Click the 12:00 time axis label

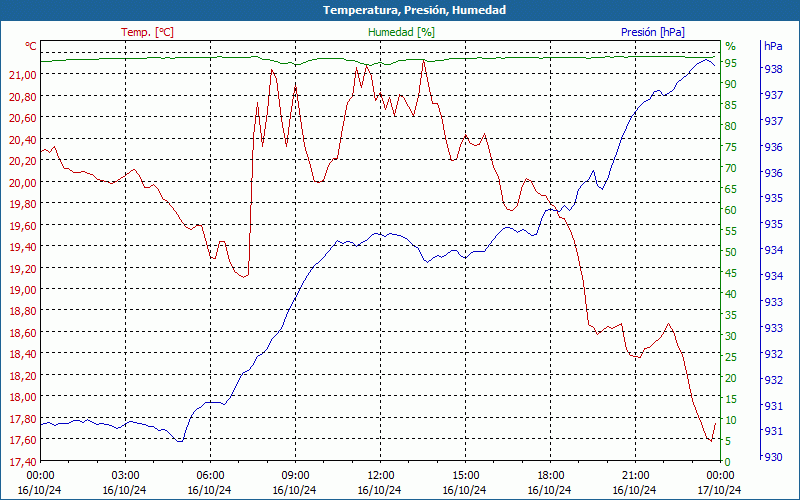coord(380,476)
